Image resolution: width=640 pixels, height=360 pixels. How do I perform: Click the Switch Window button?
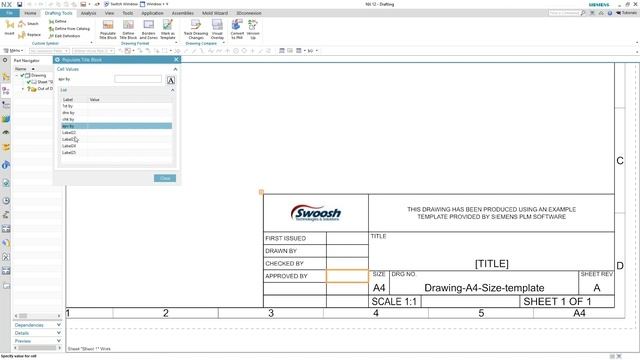click(120, 4)
